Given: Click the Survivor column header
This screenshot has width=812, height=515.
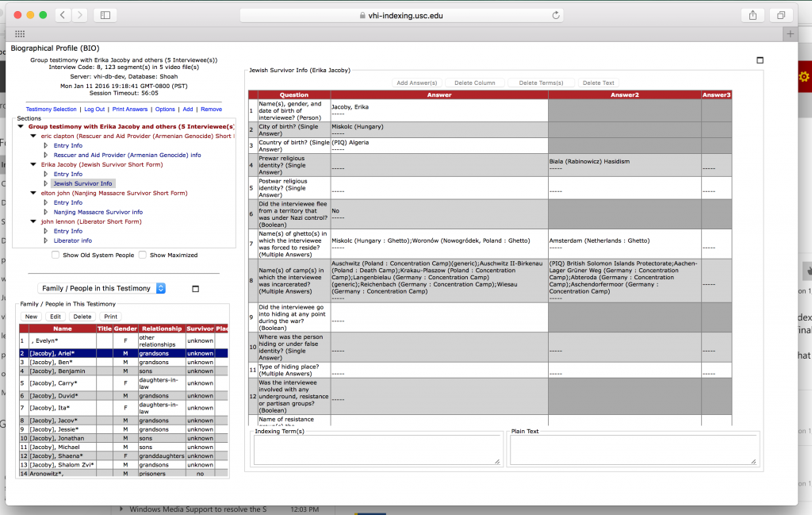Looking at the screenshot, I should (200, 329).
